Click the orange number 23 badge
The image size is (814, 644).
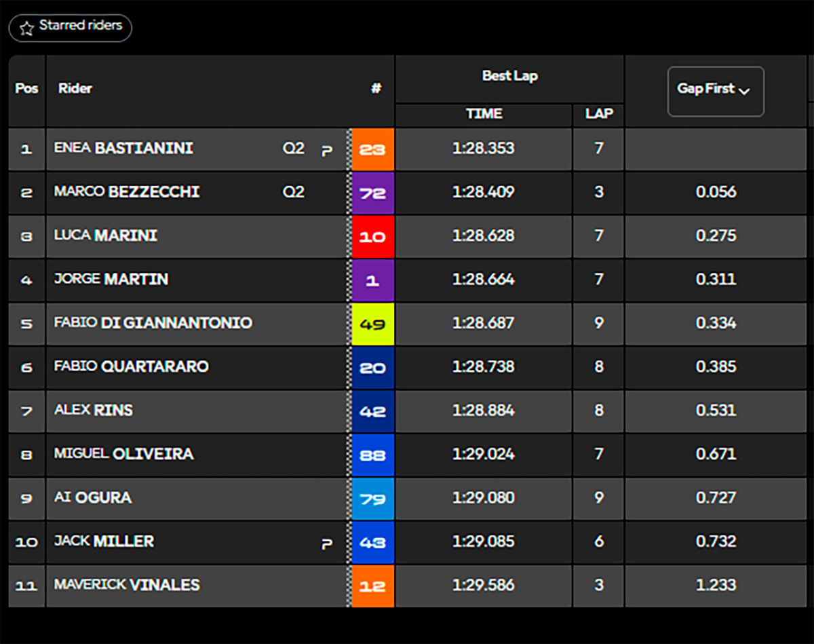click(x=372, y=149)
